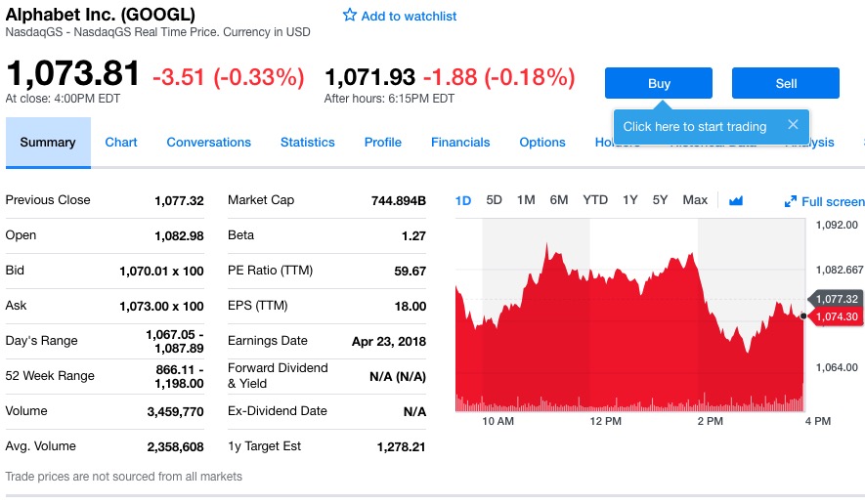
Task: Open the chart type area icon
Action: tap(736, 200)
